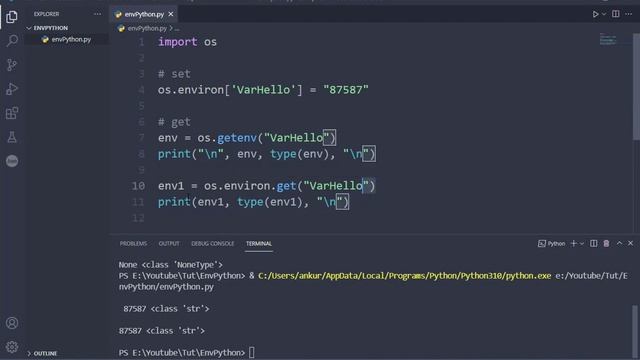This screenshot has width=640, height=360.
Task: Switch to the OUTPUT panel tab
Action: tap(169, 243)
